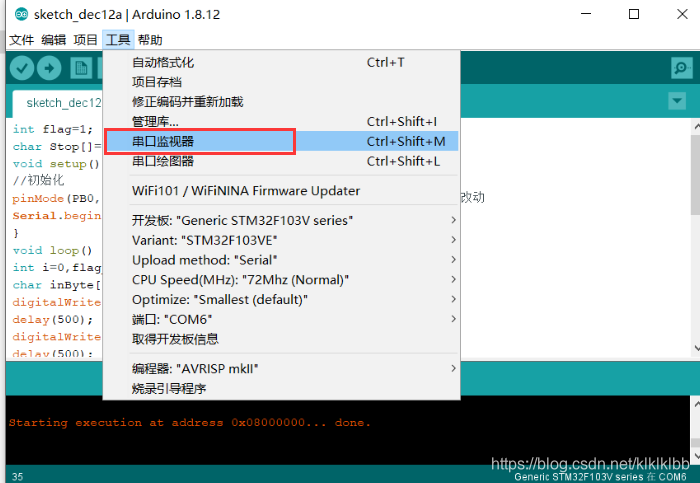Expand 端口 COM6 submenu

[281, 320]
